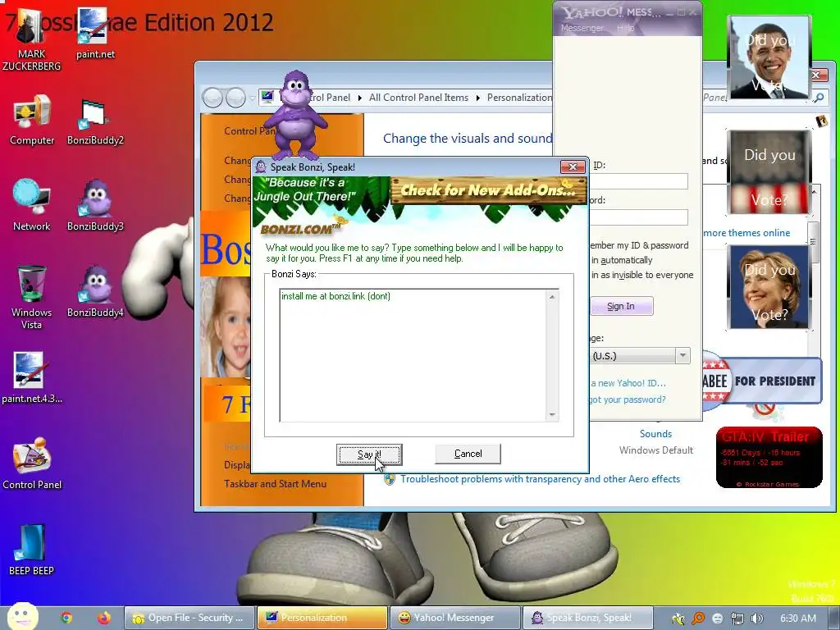840x630 pixels.
Task: Switch to Speak Bonzi, Speak! taskbar item
Action: (587, 618)
